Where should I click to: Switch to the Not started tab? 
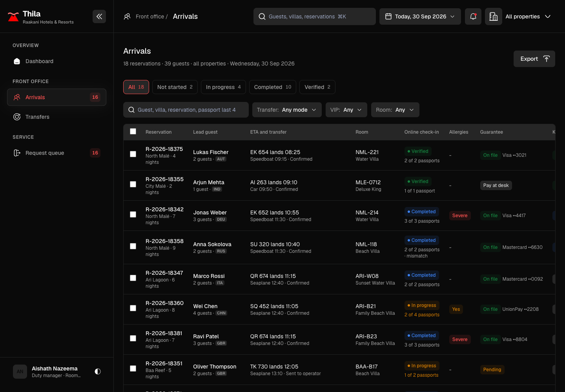(x=175, y=87)
